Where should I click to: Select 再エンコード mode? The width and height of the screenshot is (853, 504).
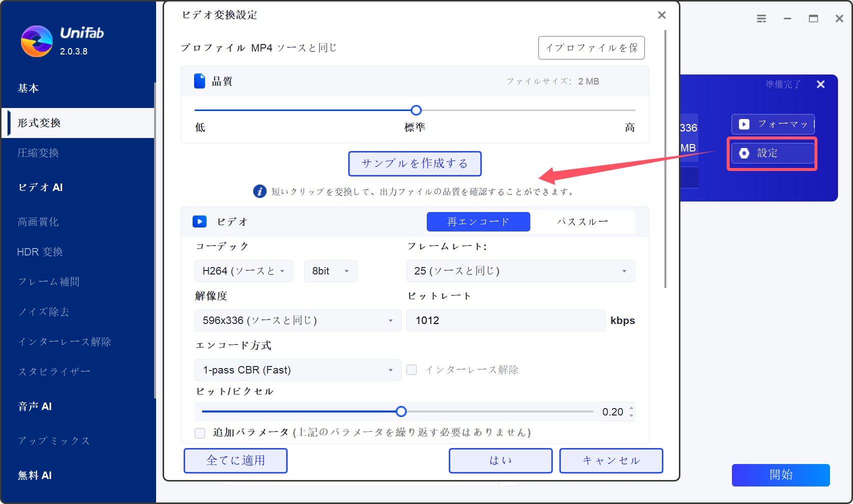pos(478,221)
